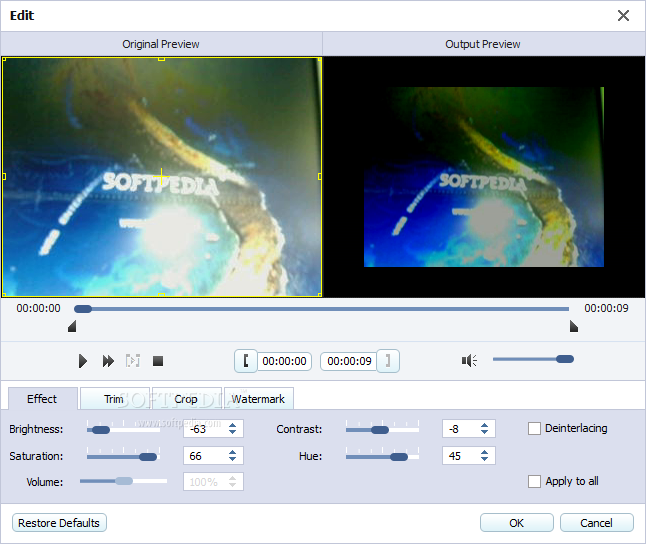
Task: Increase Saturation value with up arrow
Action: pyautogui.click(x=233, y=452)
